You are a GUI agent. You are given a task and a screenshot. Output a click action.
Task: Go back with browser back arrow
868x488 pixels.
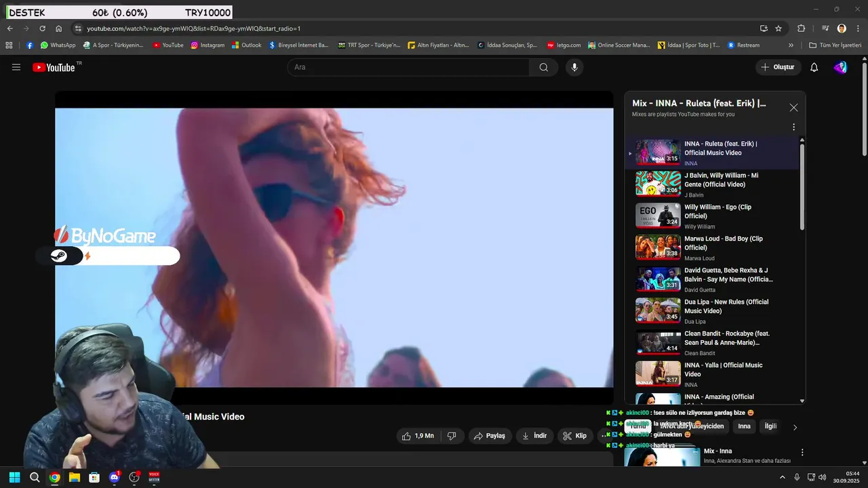pyautogui.click(x=9, y=28)
